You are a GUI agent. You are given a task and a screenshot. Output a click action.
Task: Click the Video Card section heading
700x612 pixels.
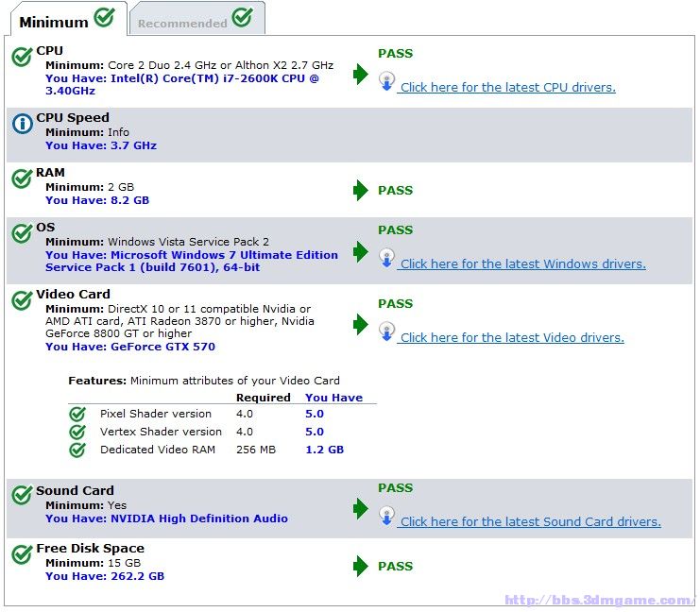[74, 294]
